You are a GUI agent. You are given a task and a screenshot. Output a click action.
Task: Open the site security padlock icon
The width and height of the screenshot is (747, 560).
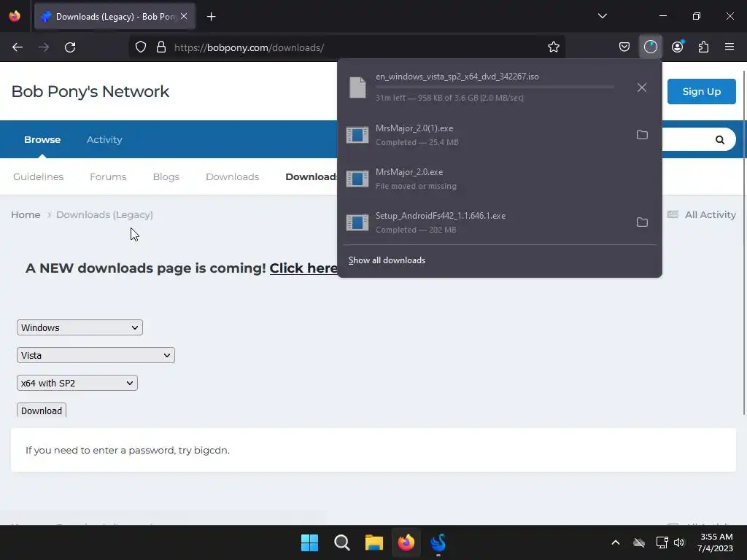click(x=161, y=47)
